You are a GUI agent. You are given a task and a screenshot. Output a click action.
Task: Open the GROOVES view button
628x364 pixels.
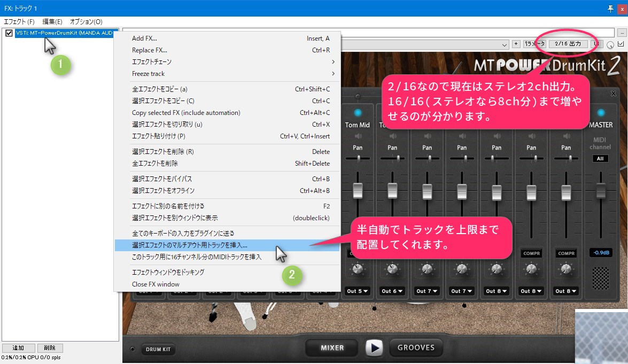[416, 347]
